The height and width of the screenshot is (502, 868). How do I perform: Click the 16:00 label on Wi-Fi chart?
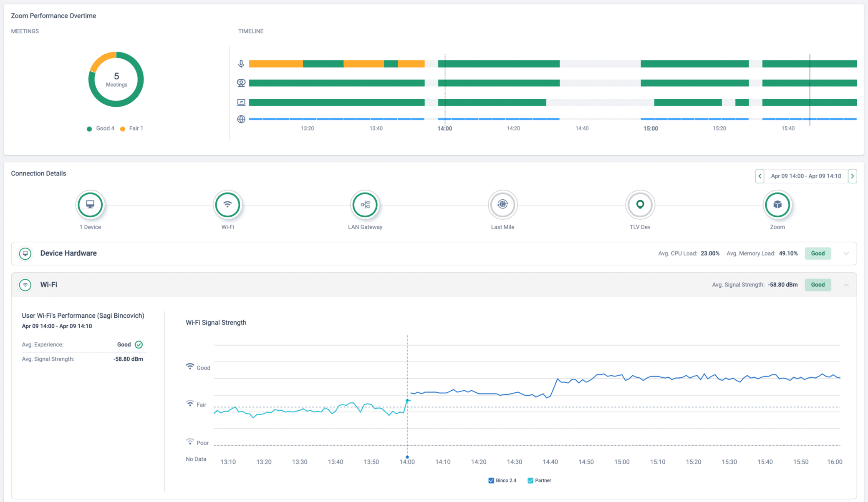(x=835, y=462)
